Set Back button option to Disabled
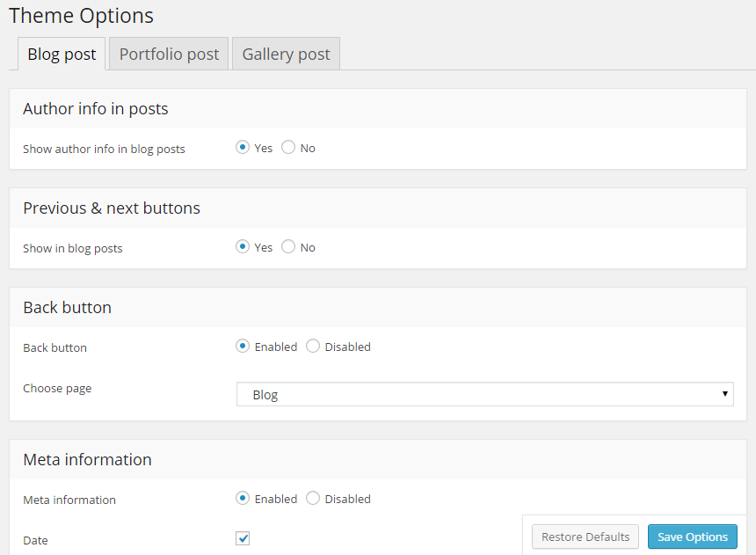The height and width of the screenshot is (555, 756). coord(313,347)
